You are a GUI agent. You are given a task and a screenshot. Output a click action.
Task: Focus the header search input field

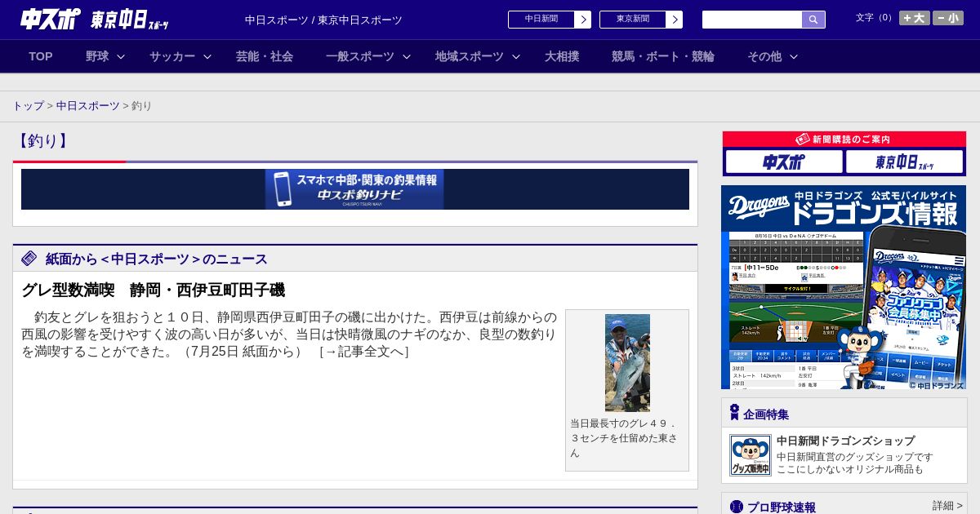click(x=752, y=20)
